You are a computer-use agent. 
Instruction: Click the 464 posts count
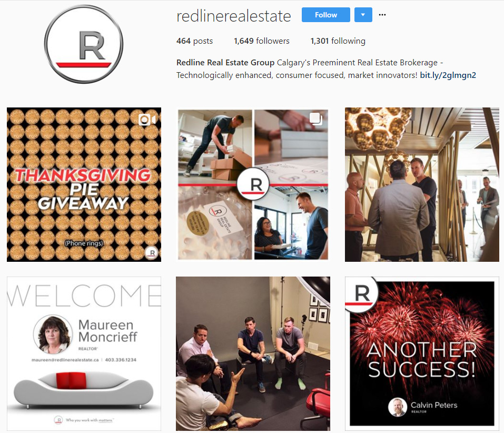tap(194, 41)
